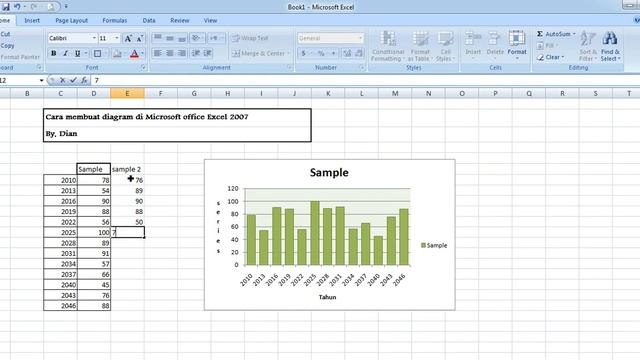Switch to the Review tab
Screen dimensions: 640x360
180,20
